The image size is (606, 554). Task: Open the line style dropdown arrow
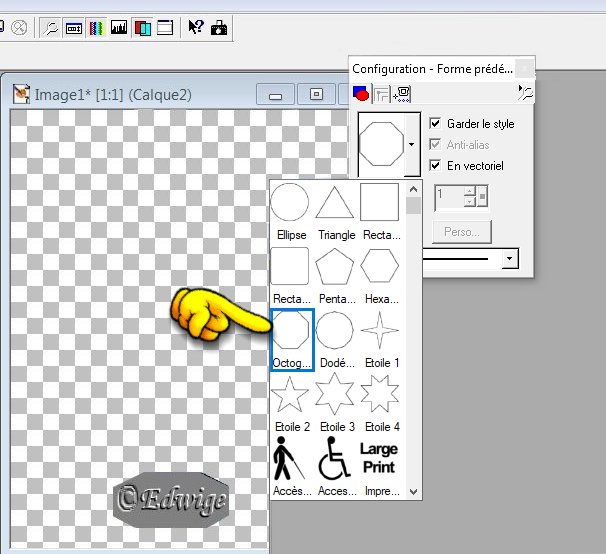point(510,258)
